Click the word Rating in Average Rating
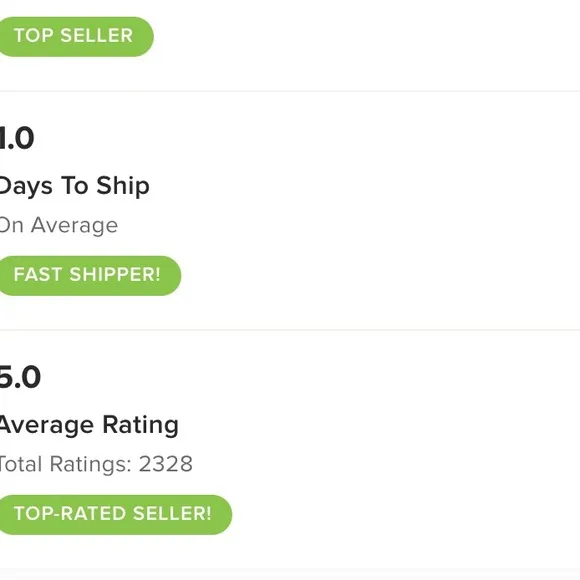Screen dimensions: 580x580 [141, 425]
